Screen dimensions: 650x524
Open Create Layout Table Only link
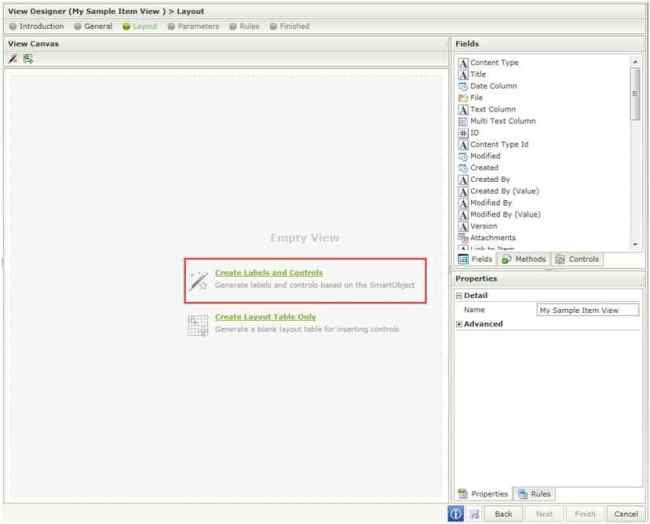coord(265,317)
